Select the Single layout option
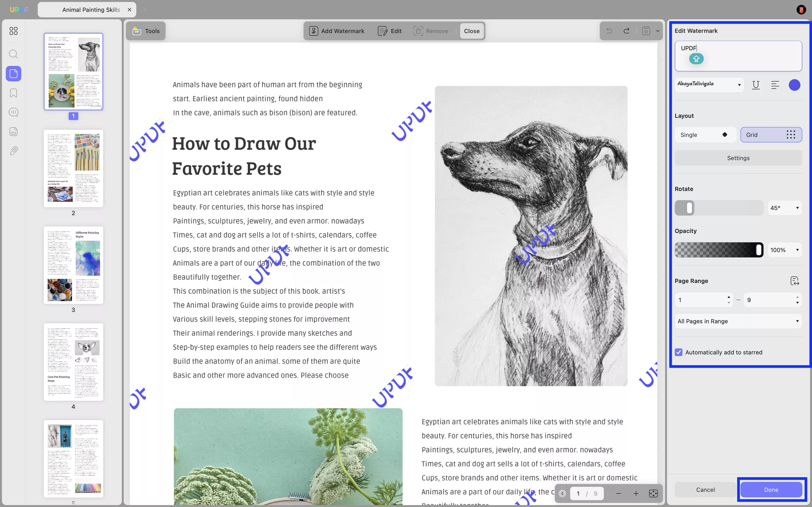This screenshot has height=507, width=812. pos(705,135)
